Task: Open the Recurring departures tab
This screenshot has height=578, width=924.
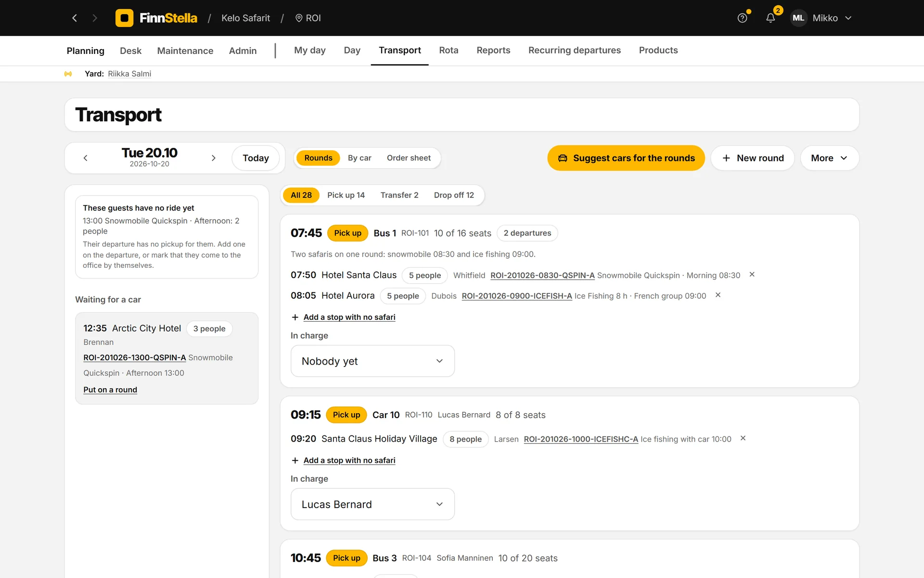Action: tap(574, 50)
